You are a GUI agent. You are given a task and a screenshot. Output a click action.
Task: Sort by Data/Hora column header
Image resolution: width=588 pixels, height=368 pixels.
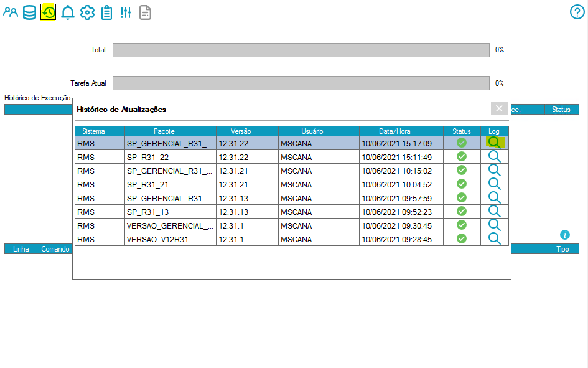401,131
